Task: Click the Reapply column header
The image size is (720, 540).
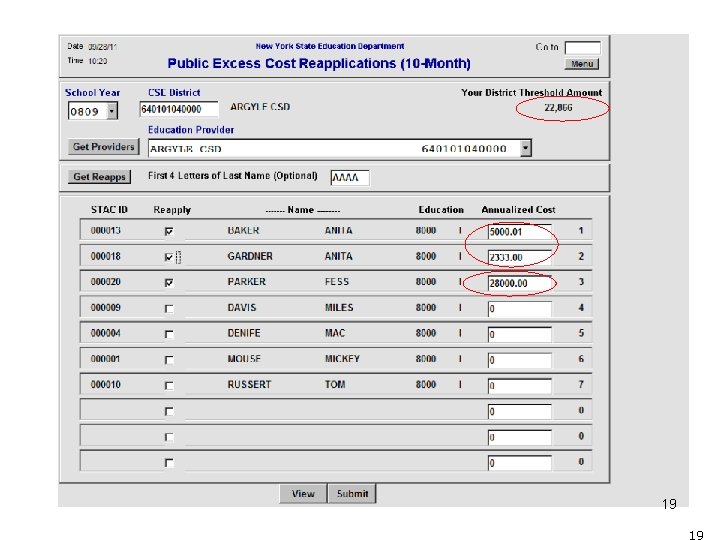Action: [172, 210]
